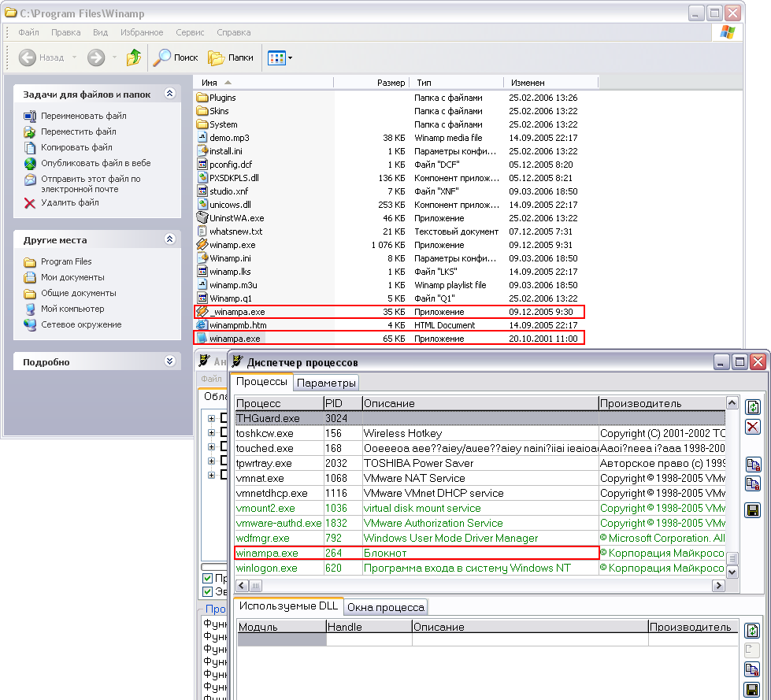Click demo.mp3 file icon

(202, 137)
